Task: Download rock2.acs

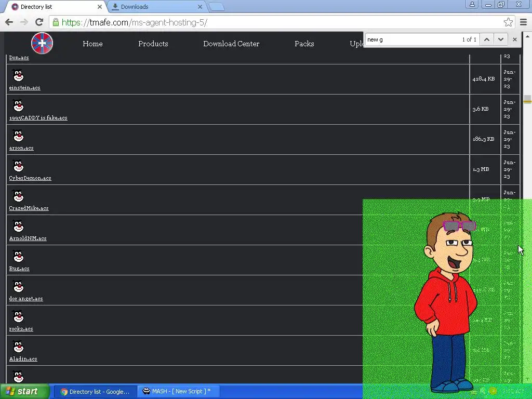Action: (21, 328)
